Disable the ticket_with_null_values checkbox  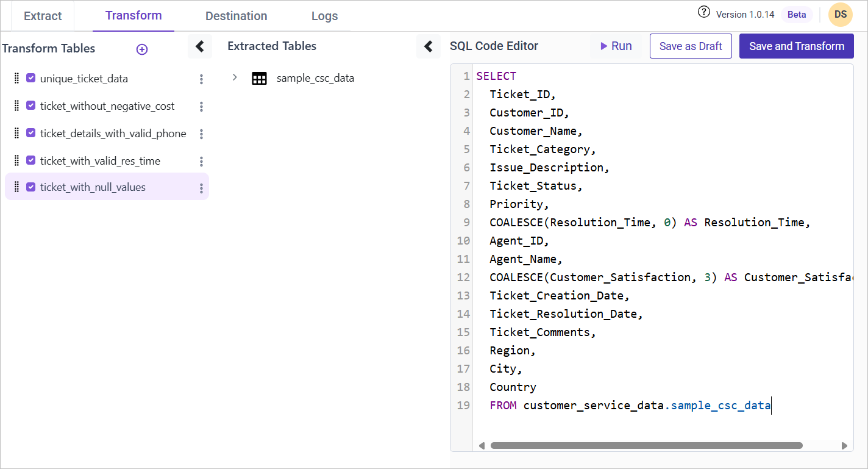point(31,187)
